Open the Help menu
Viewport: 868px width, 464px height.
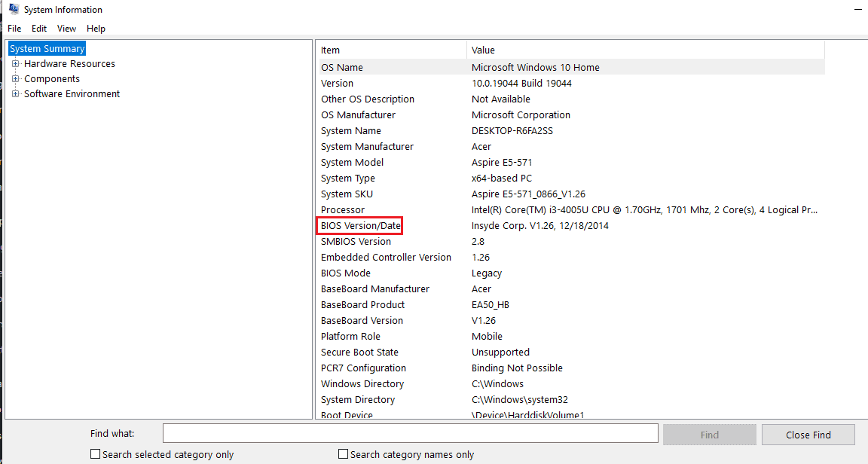pos(96,28)
